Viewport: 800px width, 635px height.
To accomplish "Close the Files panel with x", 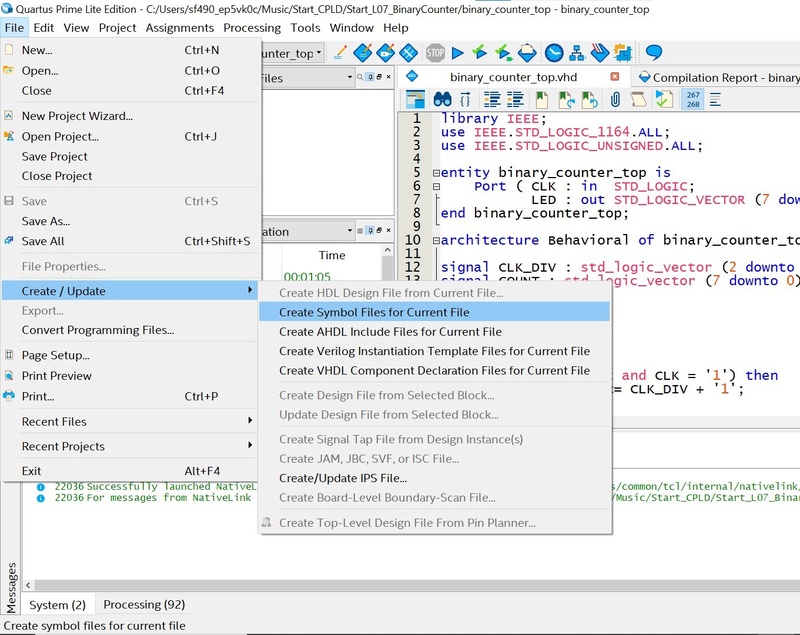I will point(388,77).
